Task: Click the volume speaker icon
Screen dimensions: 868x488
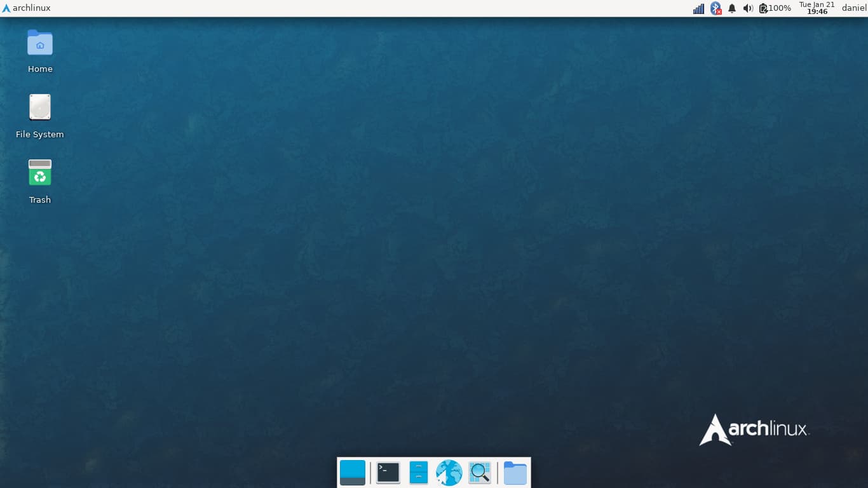Action: tap(748, 8)
